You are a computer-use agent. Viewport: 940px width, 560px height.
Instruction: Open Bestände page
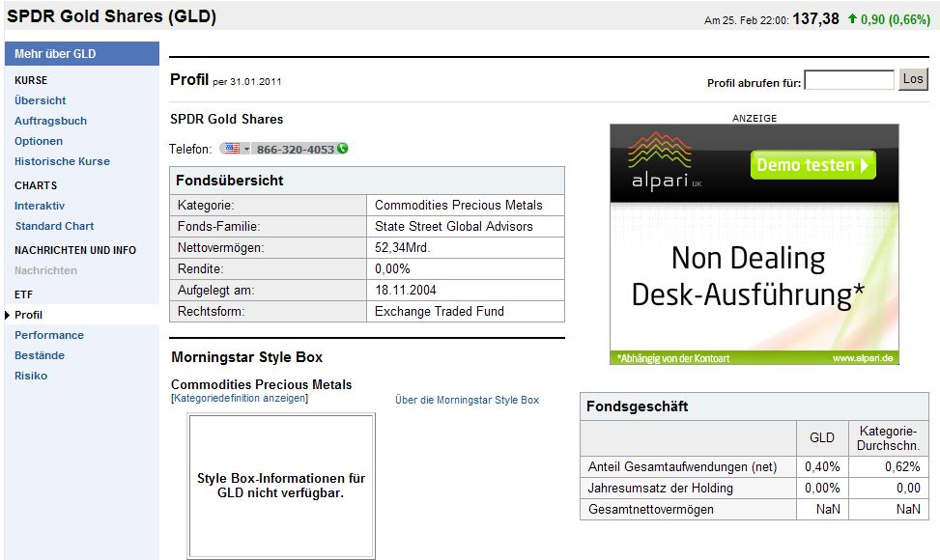40,355
